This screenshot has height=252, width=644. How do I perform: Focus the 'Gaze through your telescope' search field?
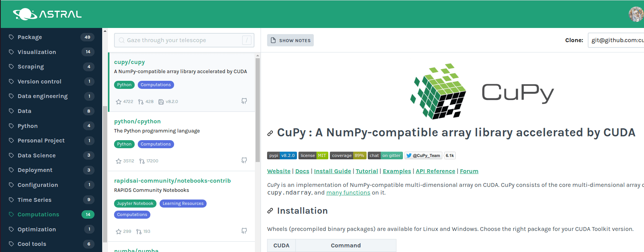(184, 40)
